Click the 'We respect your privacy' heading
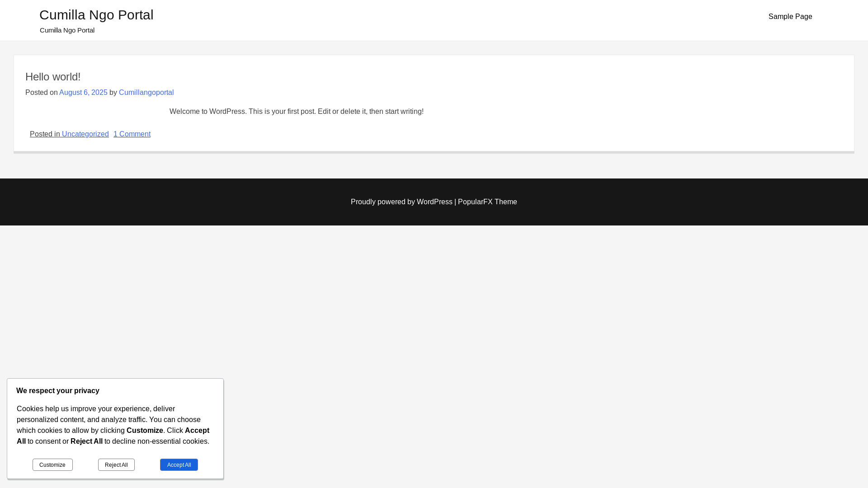 coord(58,390)
